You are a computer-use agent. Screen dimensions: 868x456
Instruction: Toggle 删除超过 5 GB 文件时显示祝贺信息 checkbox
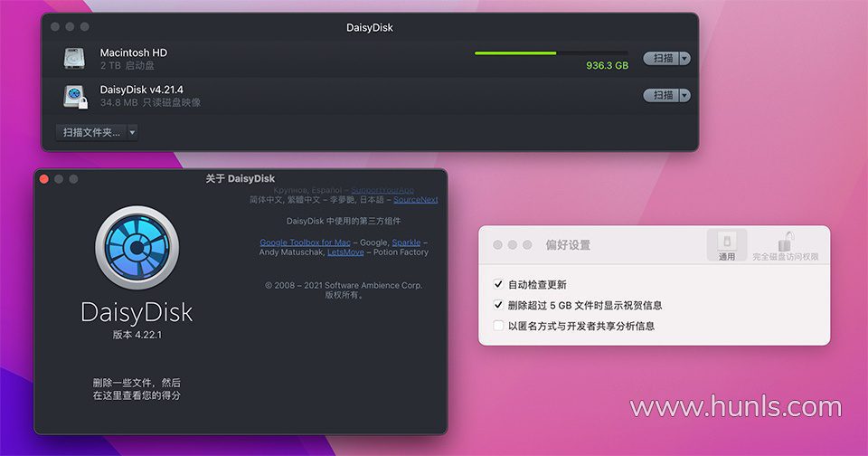(498, 305)
